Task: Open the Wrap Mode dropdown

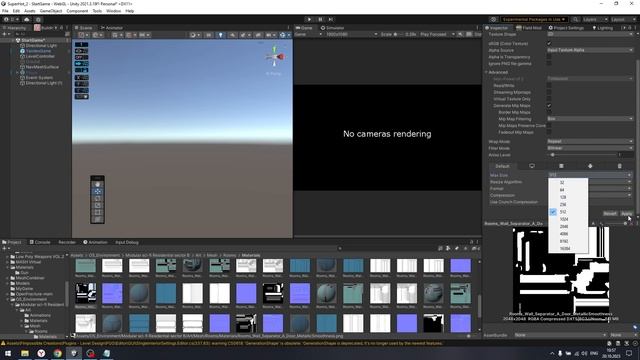Action: [590, 141]
